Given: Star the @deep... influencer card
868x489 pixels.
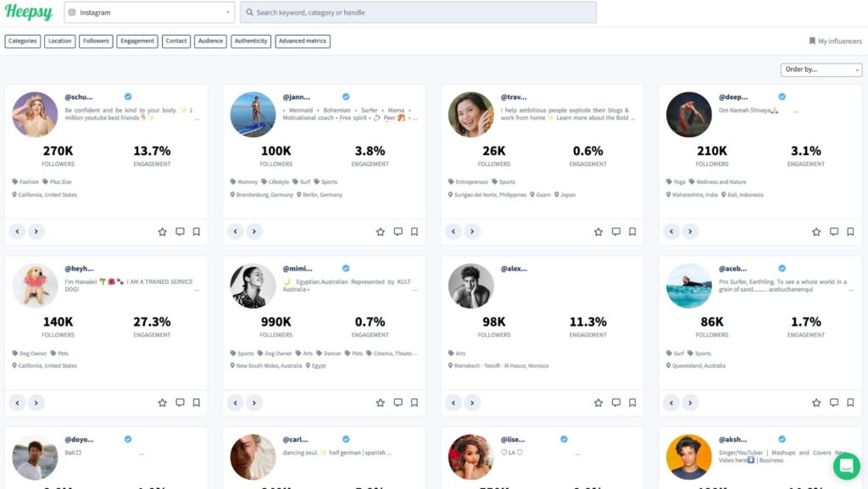Looking at the screenshot, I should (x=816, y=231).
